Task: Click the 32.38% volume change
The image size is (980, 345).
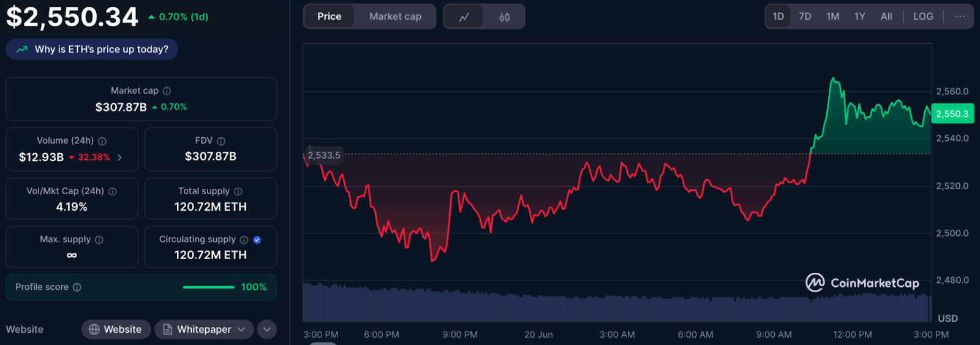Action: pyautogui.click(x=94, y=157)
